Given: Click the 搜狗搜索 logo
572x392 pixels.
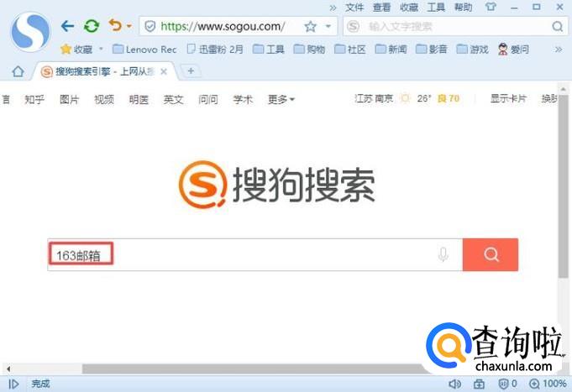Looking at the screenshot, I should coord(277,185).
